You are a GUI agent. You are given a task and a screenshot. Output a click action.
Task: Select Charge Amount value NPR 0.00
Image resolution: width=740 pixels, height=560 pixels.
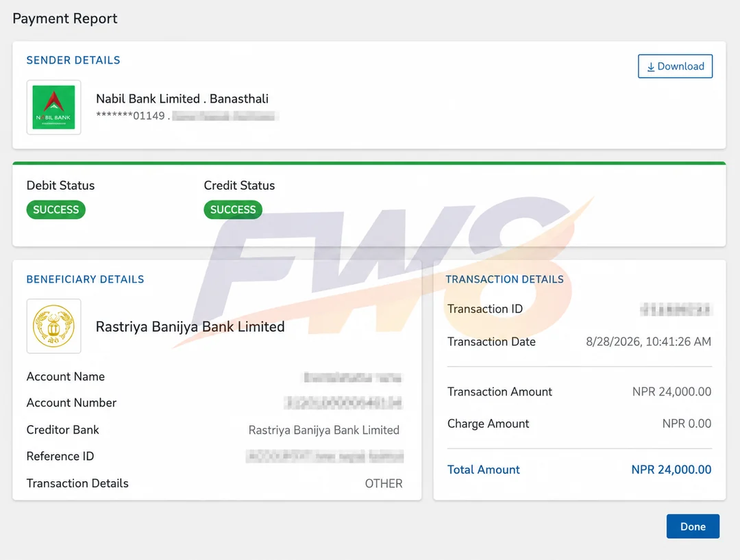(687, 424)
